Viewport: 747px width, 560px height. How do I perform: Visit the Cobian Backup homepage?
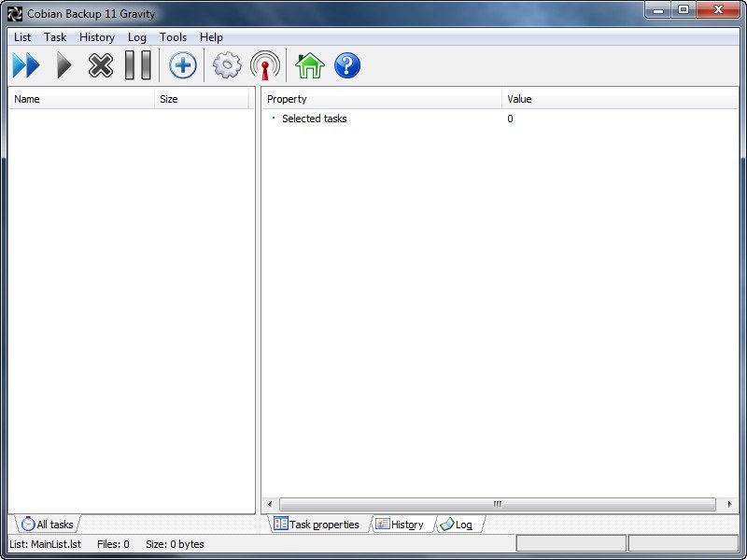tap(308, 65)
